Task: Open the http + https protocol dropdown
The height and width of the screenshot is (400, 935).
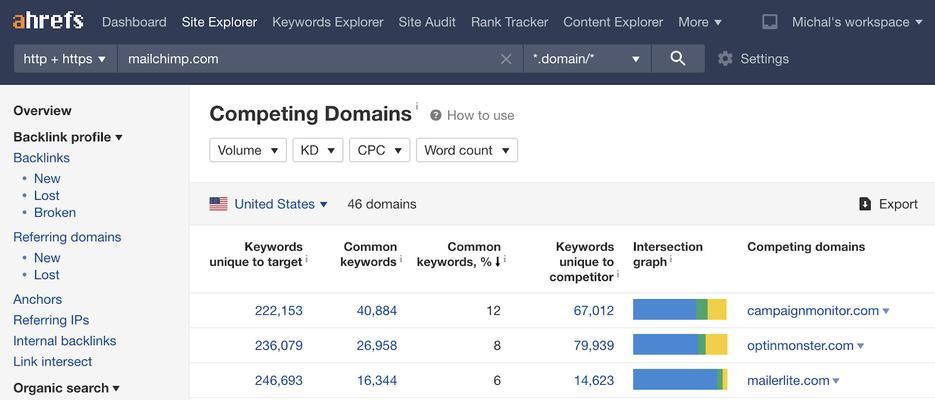Action: 65,58
